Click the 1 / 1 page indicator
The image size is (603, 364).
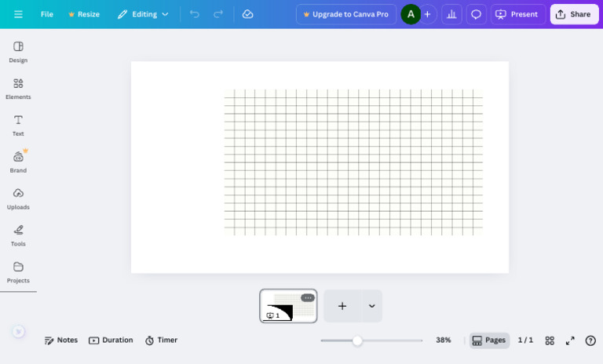(525, 340)
